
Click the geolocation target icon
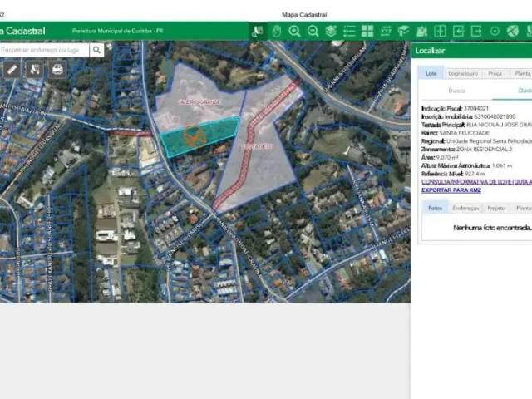tap(495, 31)
